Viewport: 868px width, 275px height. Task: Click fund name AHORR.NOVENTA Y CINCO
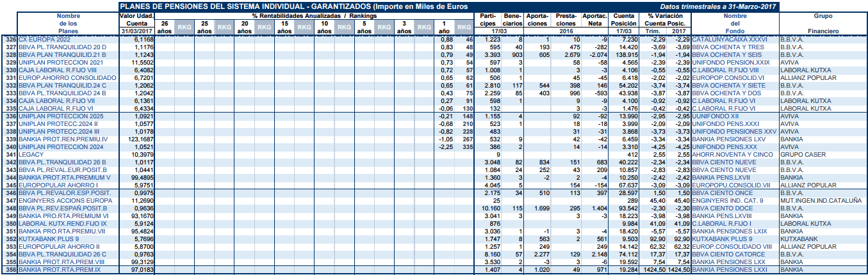(733, 154)
